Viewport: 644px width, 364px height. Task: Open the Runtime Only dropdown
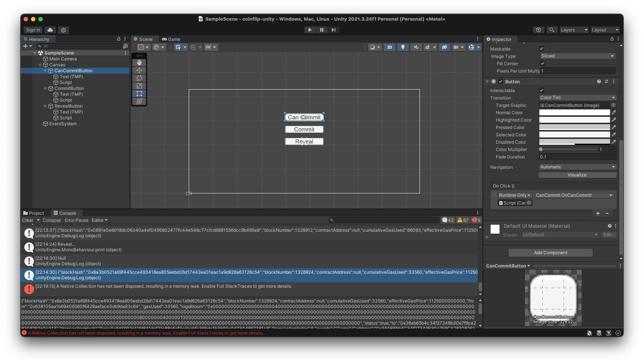tap(515, 195)
